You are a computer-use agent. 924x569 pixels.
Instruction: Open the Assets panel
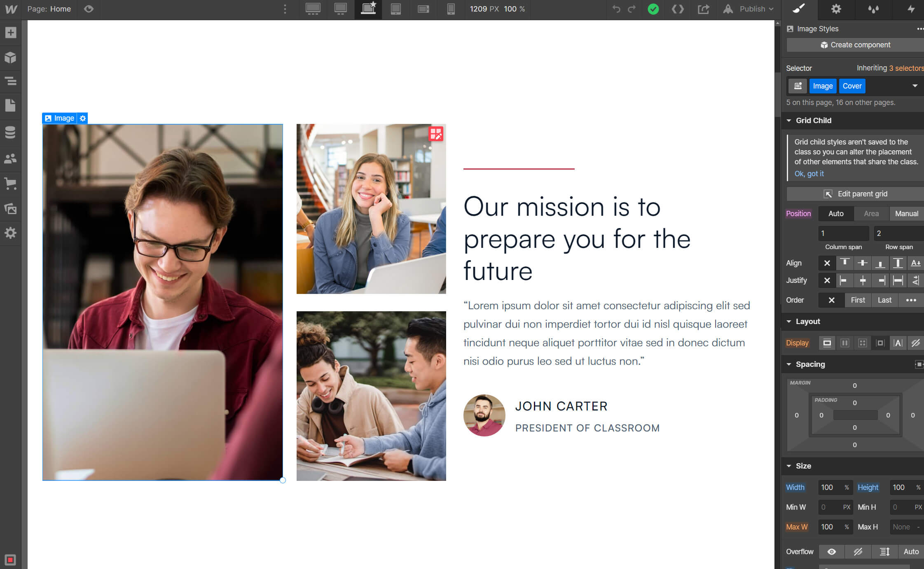(x=10, y=208)
